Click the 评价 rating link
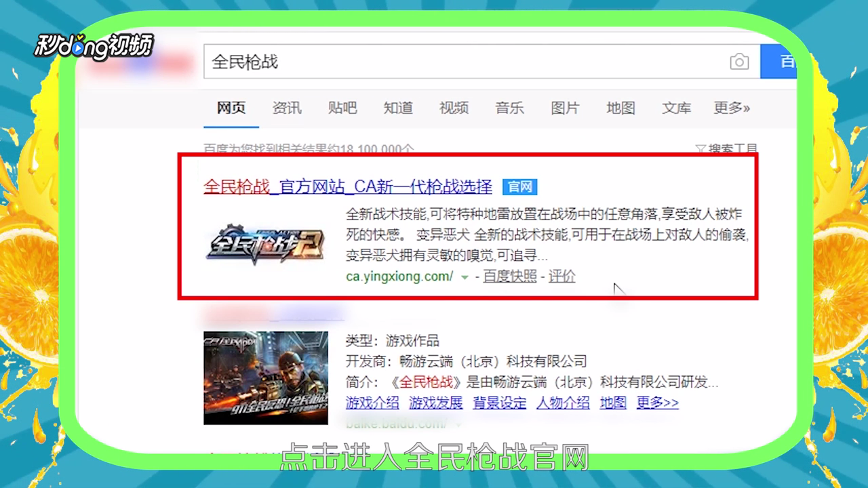This screenshot has width=868, height=488. pyautogui.click(x=562, y=277)
